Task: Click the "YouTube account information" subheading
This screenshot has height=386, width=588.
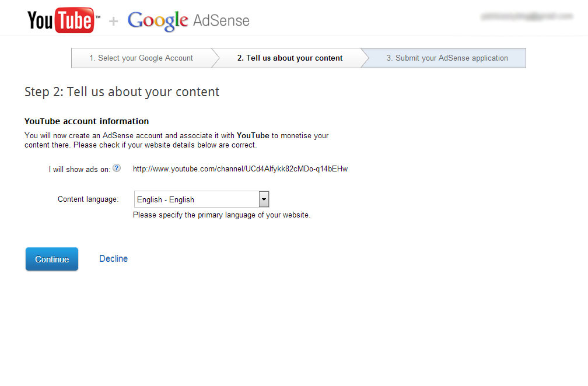Action: (x=86, y=121)
